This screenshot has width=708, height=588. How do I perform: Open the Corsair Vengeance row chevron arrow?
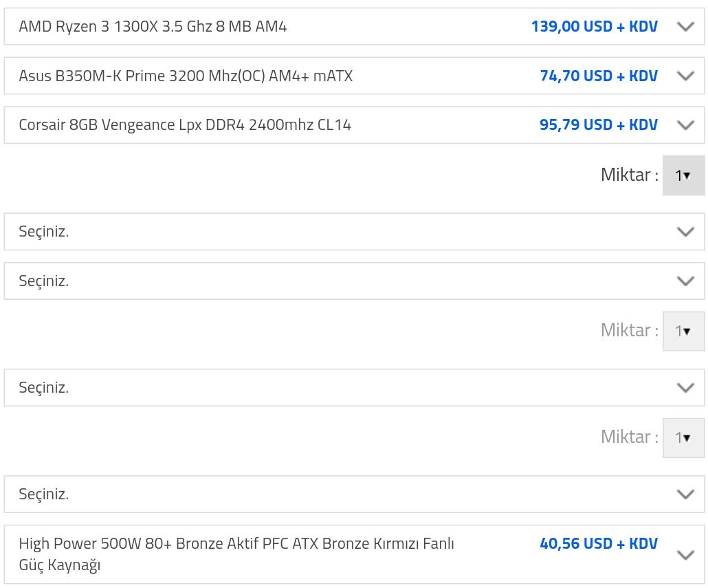click(685, 125)
